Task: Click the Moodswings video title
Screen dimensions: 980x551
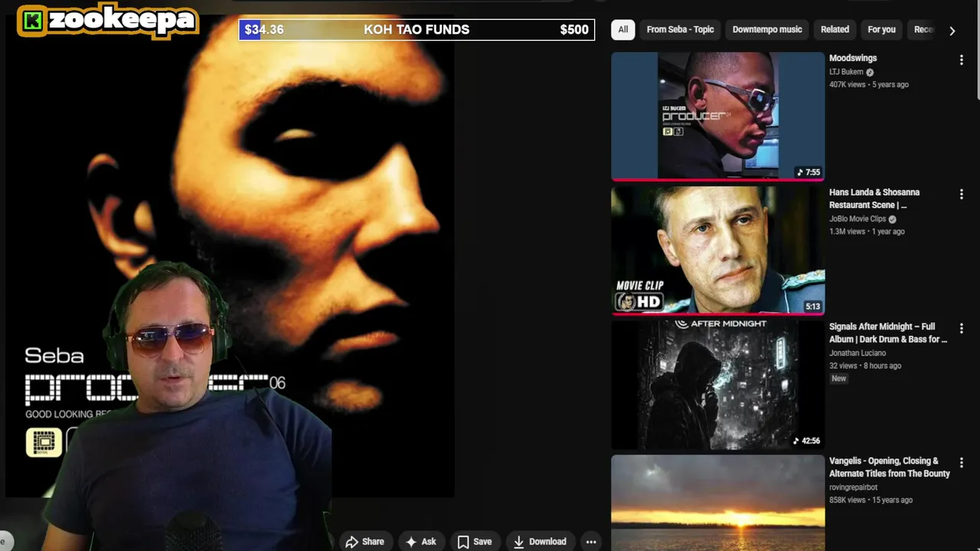Action: pos(853,58)
